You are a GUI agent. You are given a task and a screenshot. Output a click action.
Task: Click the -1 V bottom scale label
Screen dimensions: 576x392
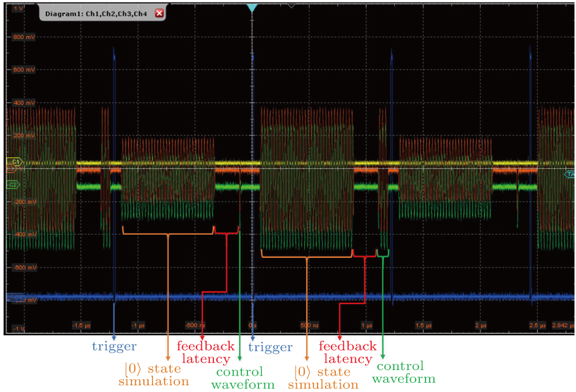coord(18,329)
